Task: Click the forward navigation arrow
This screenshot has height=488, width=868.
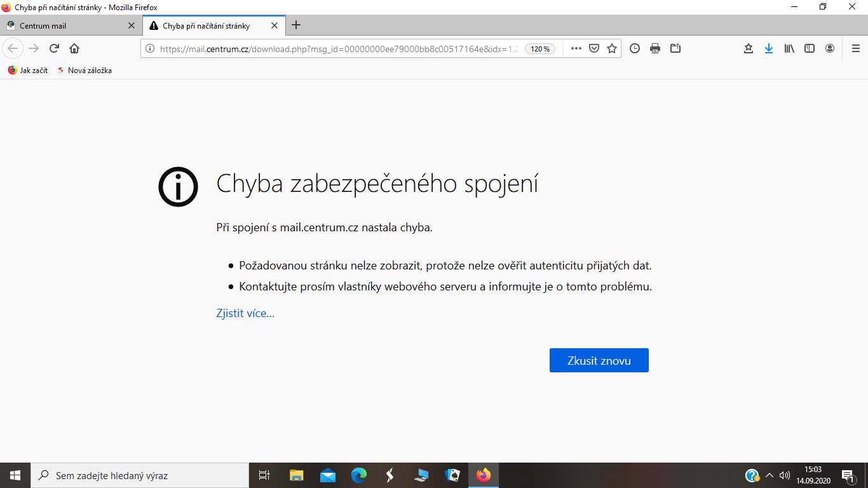Action: [34, 48]
